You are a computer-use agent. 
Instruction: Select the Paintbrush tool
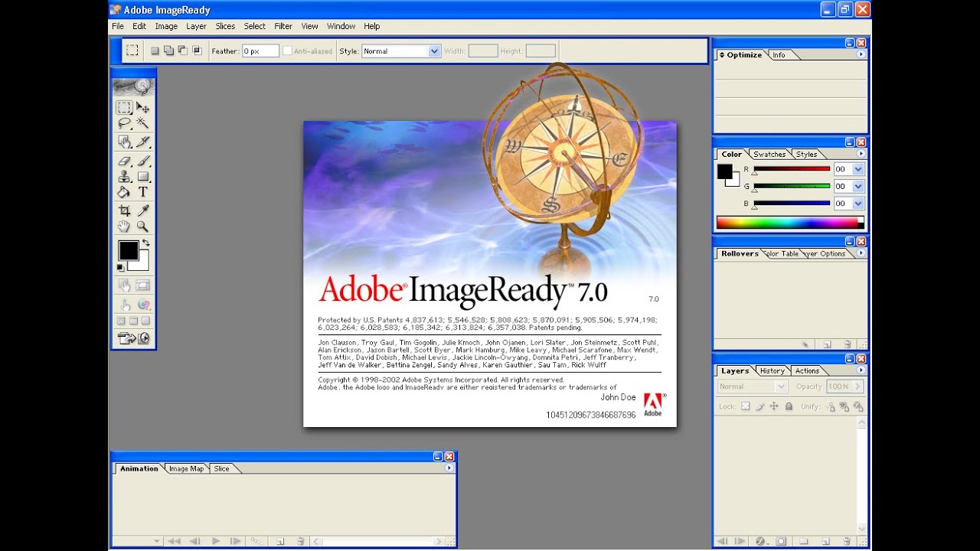click(143, 161)
